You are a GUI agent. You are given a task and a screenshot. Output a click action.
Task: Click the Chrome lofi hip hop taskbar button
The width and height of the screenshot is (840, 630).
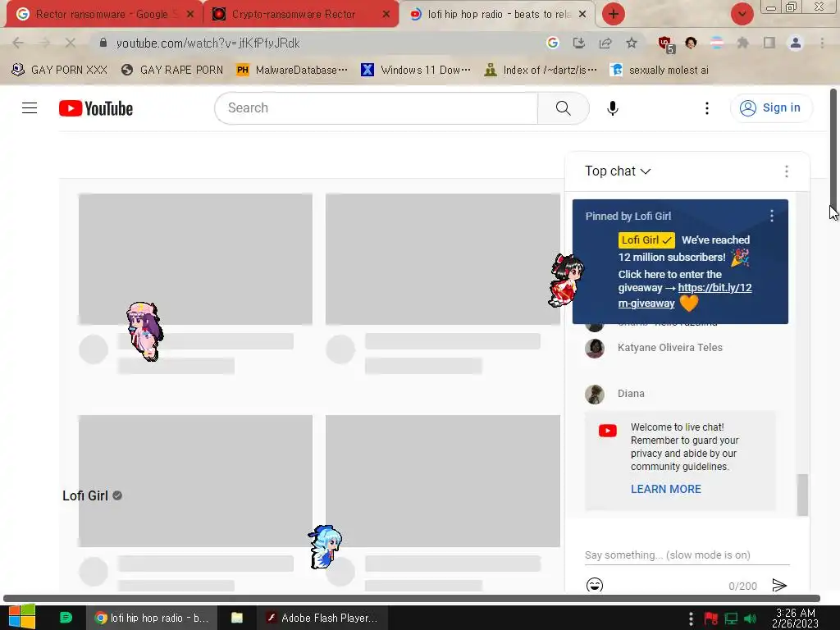click(x=152, y=618)
